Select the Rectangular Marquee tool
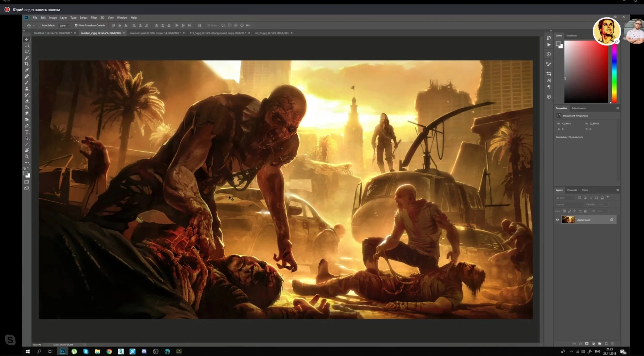The image size is (644, 356). pyautogui.click(x=27, y=45)
